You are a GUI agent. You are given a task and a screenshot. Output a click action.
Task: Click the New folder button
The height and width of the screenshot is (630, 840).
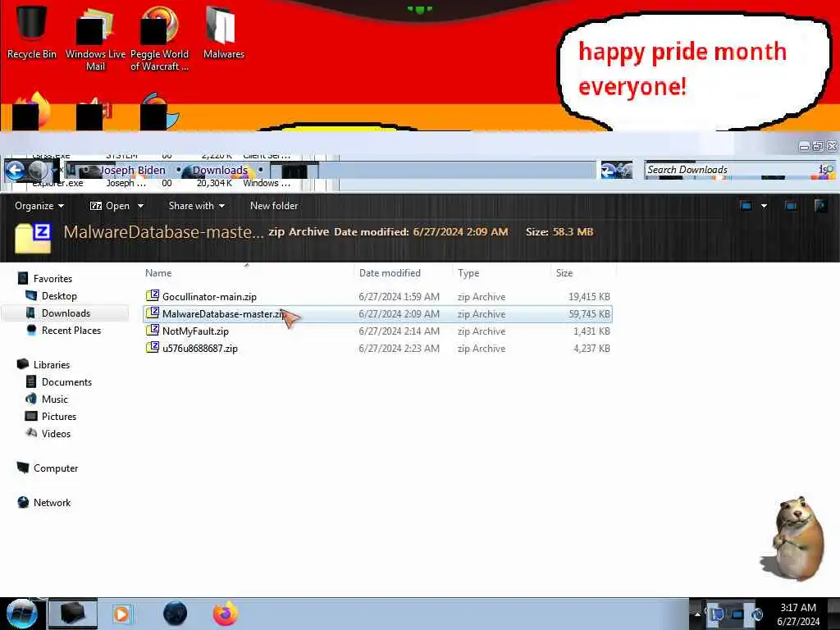274,206
